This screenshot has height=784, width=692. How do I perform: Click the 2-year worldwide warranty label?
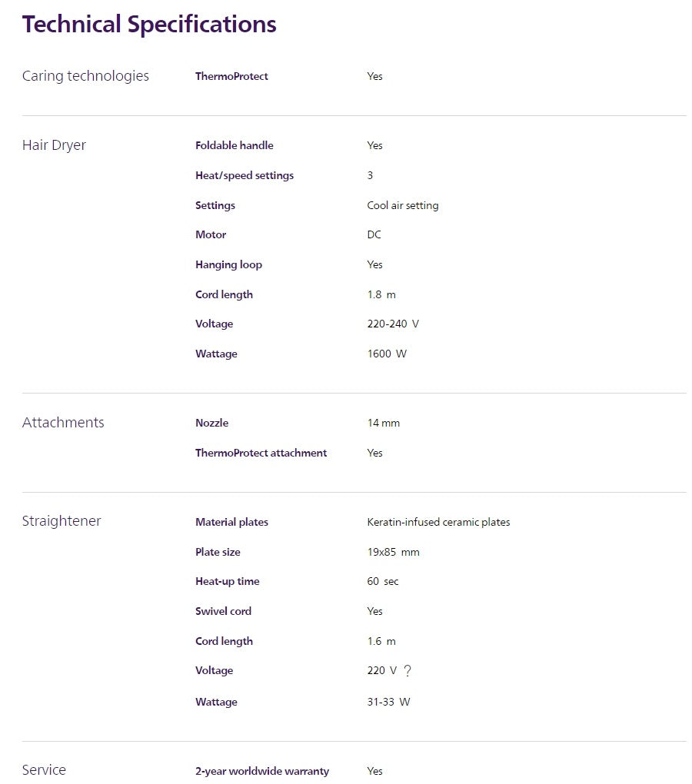[x=261, y=771]
